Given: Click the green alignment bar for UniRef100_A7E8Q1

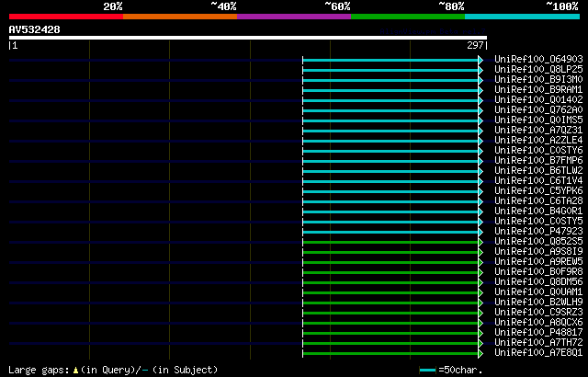Looking at the screenshot, I should (x=390, y=354).
